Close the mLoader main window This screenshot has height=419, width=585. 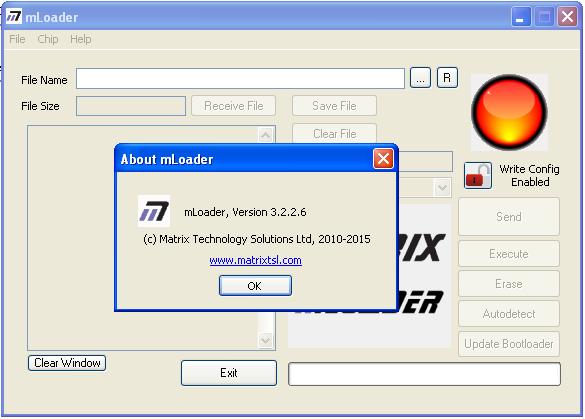[567, 17]
